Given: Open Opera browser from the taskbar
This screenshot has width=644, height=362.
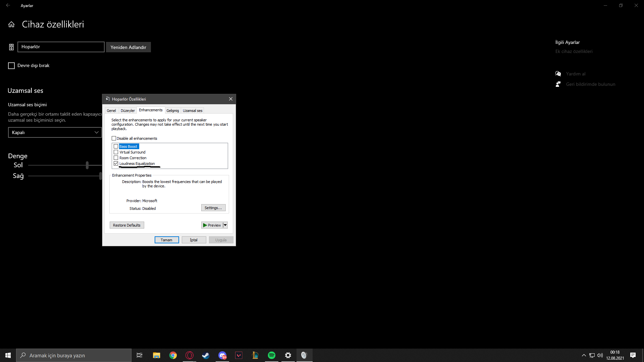Looking at the screenshot, I should pyautogui.click(x=190, y=355).
